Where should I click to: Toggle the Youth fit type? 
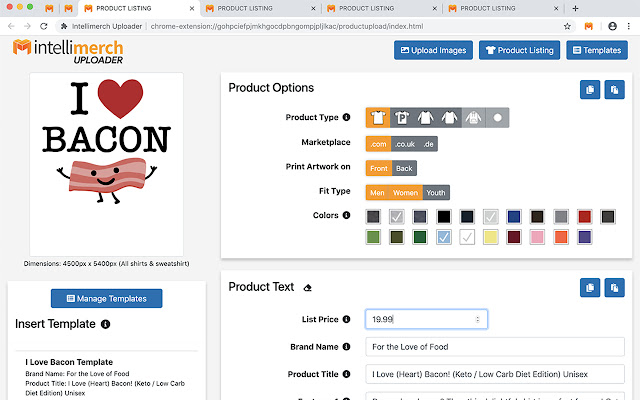pos(436,193)
